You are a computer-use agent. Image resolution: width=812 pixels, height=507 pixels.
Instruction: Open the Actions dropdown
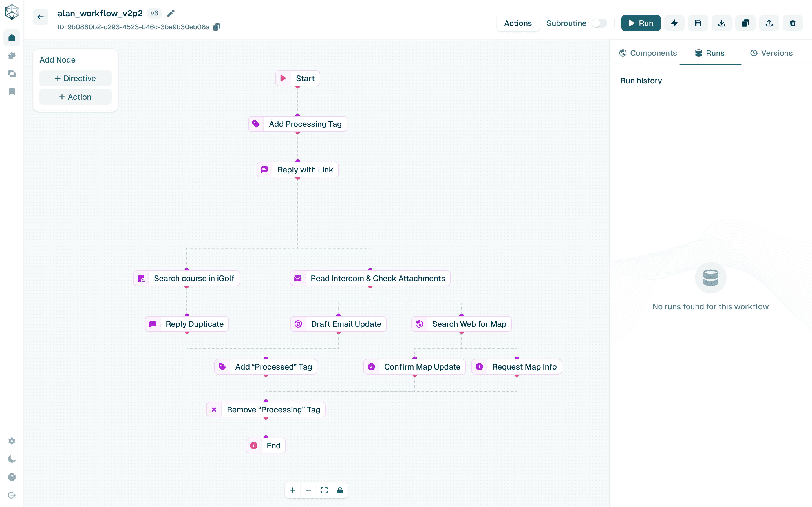(518, 23)
